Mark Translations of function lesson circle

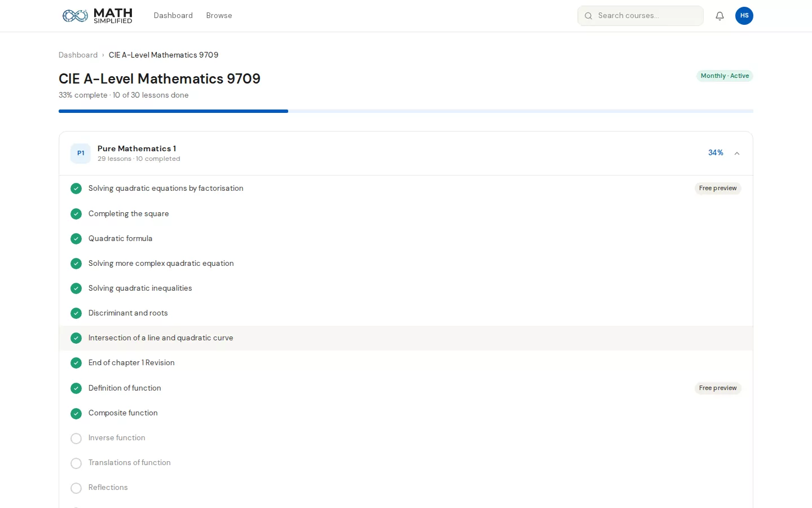[76, 463]
